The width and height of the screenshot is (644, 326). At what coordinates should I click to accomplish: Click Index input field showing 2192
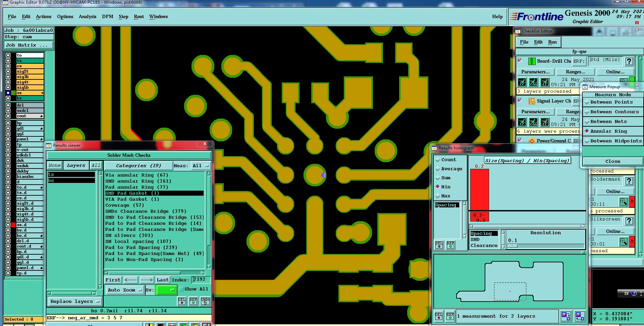201,279
